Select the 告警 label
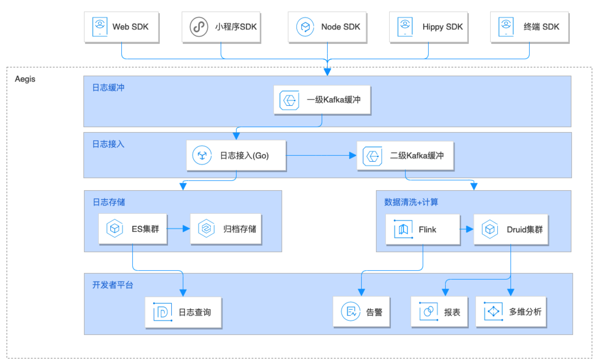This screenshot has width=595, height=364. point(374,312)
